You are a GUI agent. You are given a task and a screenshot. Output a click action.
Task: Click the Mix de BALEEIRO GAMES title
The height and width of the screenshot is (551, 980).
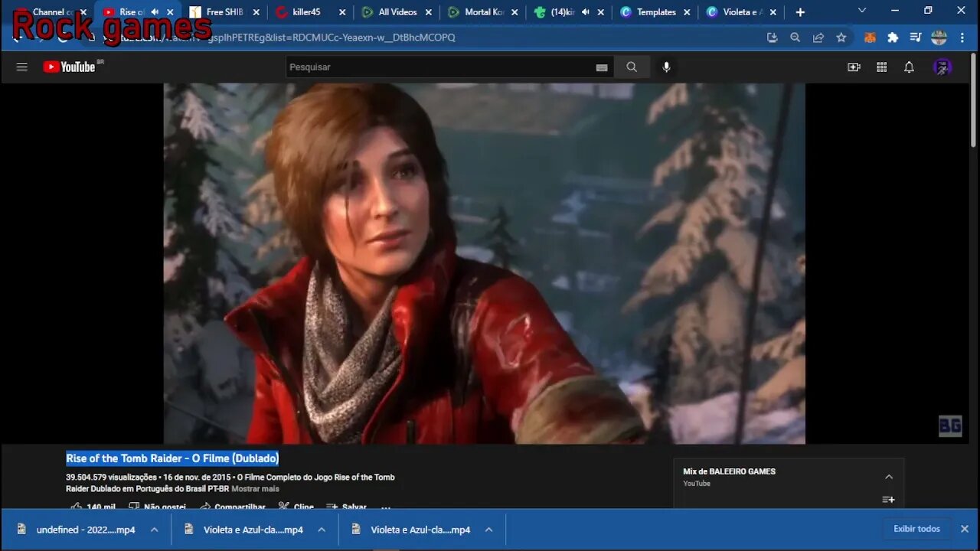click(729, 471)
